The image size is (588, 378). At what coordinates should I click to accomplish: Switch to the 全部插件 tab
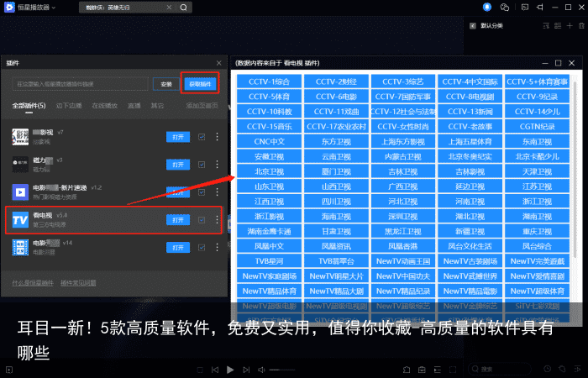coord(29,106)
